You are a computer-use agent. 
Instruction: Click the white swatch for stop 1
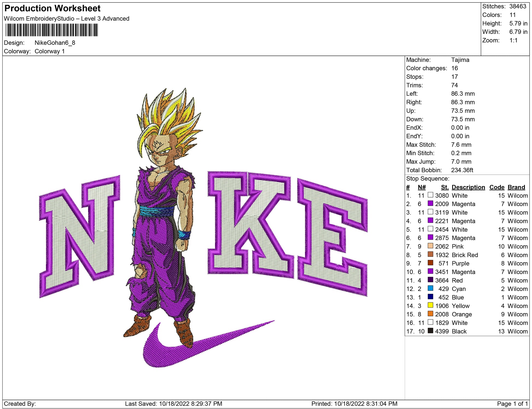pos(430,195)
